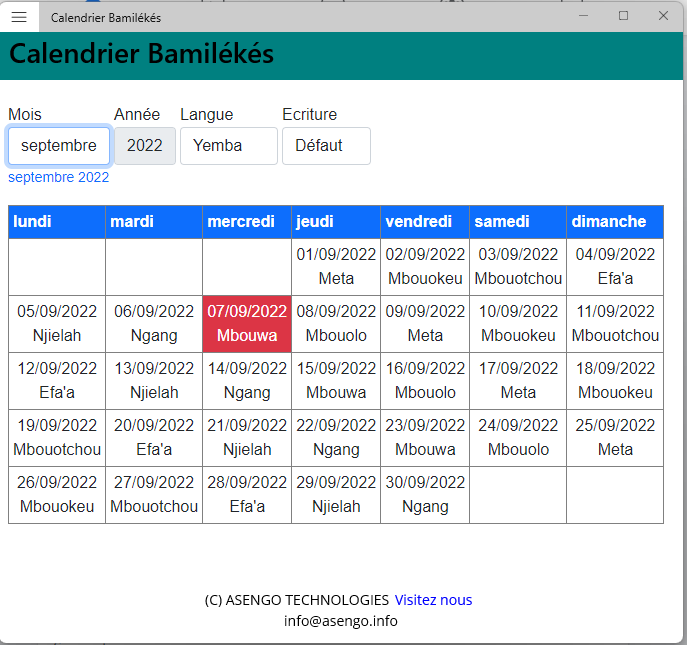Select the 30/09/2022 Ngang cell
Viewport: 687px width, 645px height.
point(425,495)
